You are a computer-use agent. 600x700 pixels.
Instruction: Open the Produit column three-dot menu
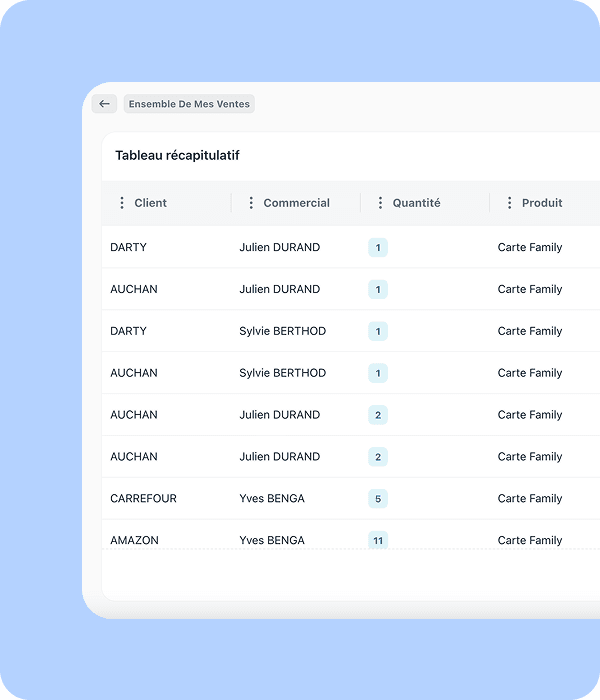click(x=509, y=203)
